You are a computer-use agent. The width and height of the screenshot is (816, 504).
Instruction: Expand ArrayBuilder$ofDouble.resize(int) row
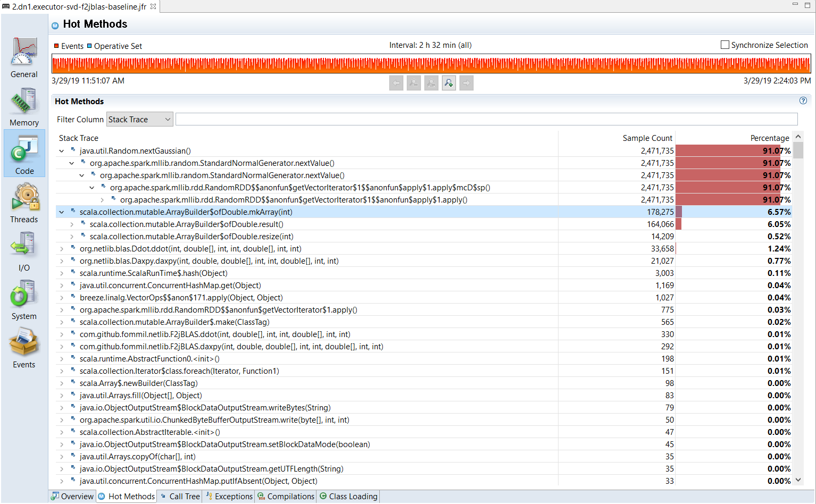pos(72,237)
